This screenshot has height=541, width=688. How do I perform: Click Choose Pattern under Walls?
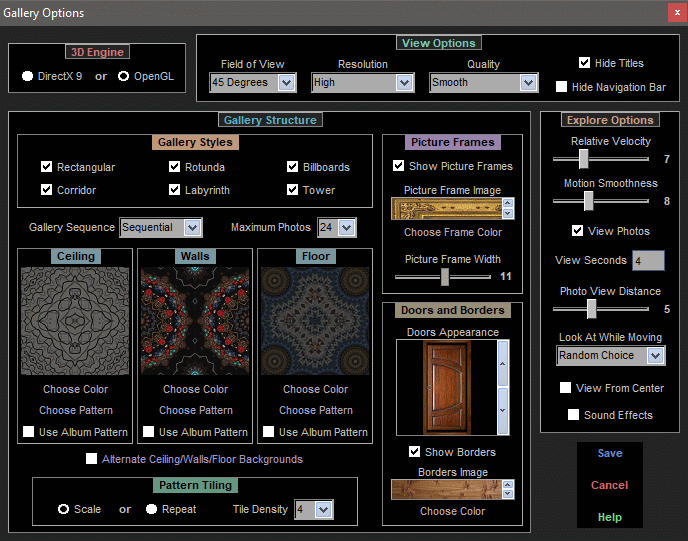[x=196, y=410]
